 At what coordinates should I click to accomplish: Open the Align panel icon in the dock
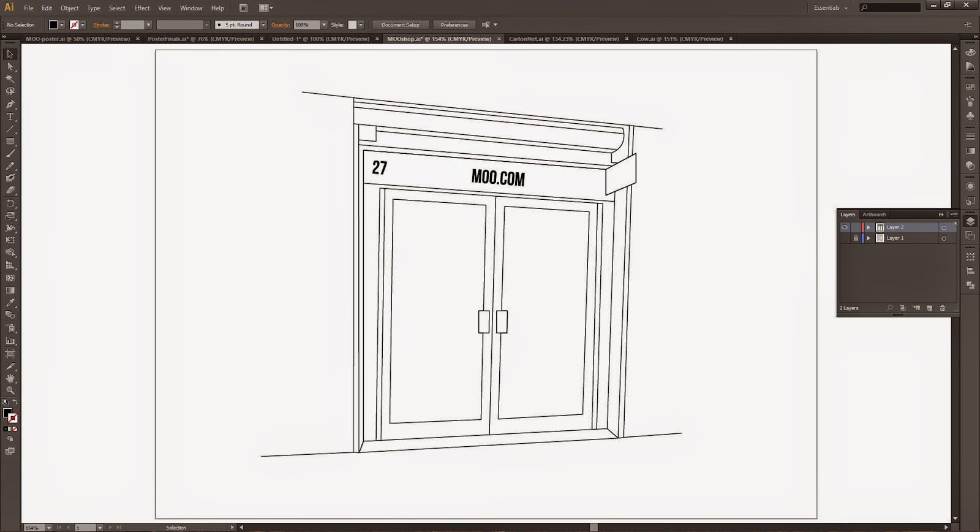(x=970, y=271)
